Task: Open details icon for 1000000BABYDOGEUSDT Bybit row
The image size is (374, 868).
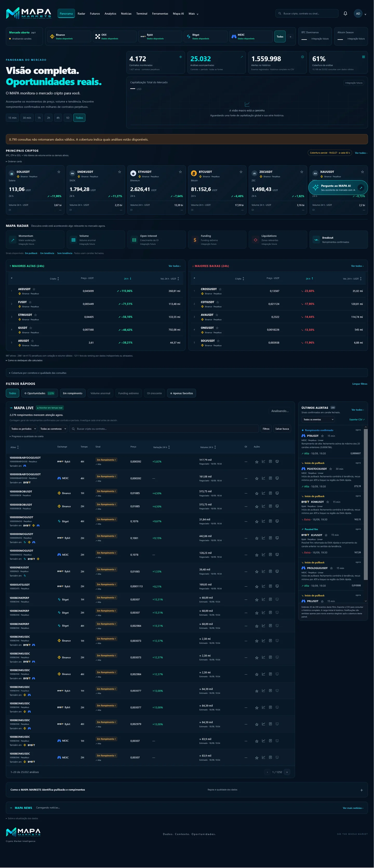Action: (270, 462)
